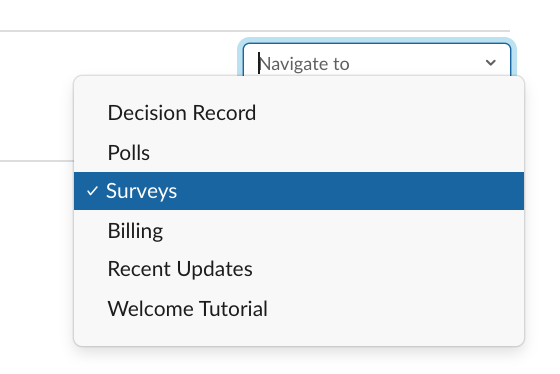This screenshot has height=374, width=560.
Task: Go to the Polls page option
Action: click(299, 153)
